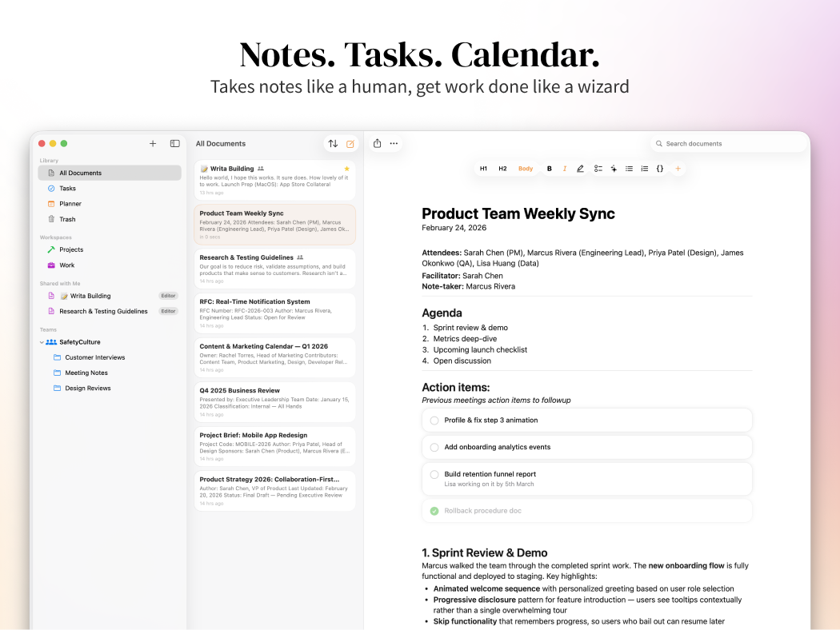Uncheck the Rollback procedure doc task
The width and height of the screenshot is (840, 630).
click(x=434, y=511)
